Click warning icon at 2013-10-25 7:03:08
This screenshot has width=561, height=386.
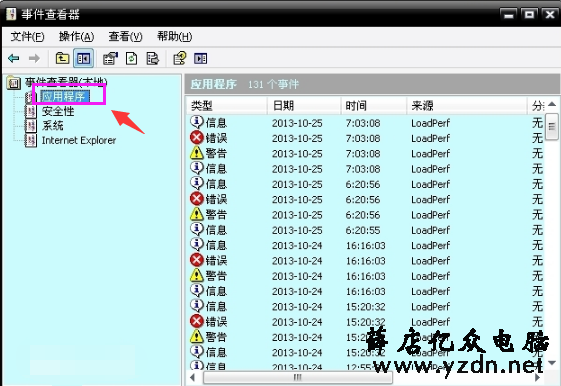pos(197,153)
